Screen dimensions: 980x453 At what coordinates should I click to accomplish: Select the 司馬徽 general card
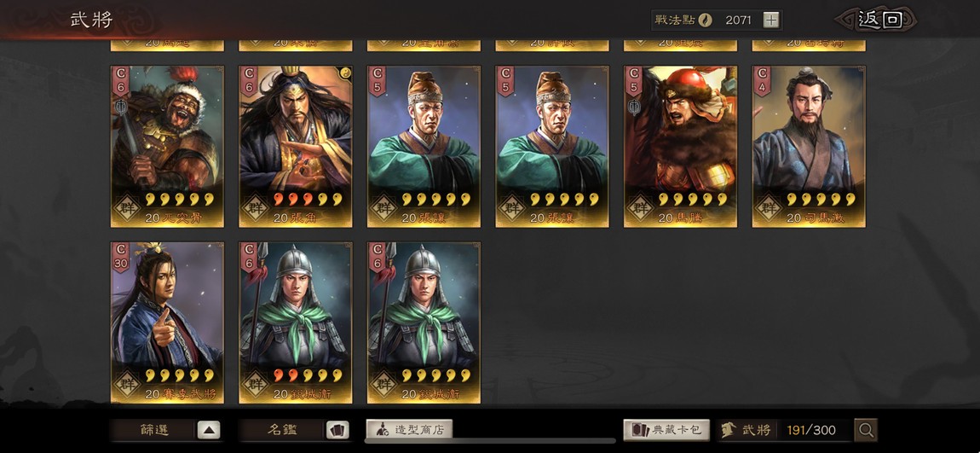[809, 147]
